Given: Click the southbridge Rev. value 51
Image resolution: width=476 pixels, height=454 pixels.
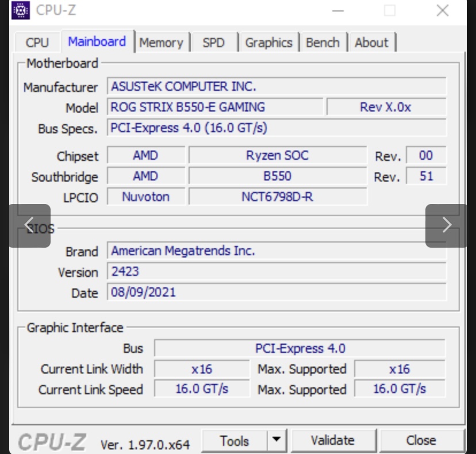Looking at the screenshot, I should [x=426, y=176].
